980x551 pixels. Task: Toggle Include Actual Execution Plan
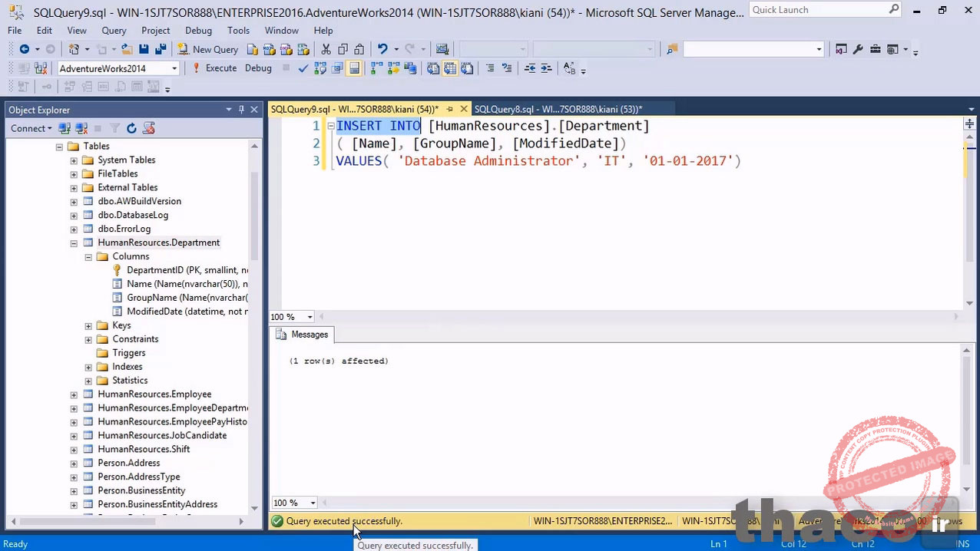click(376, 68)
